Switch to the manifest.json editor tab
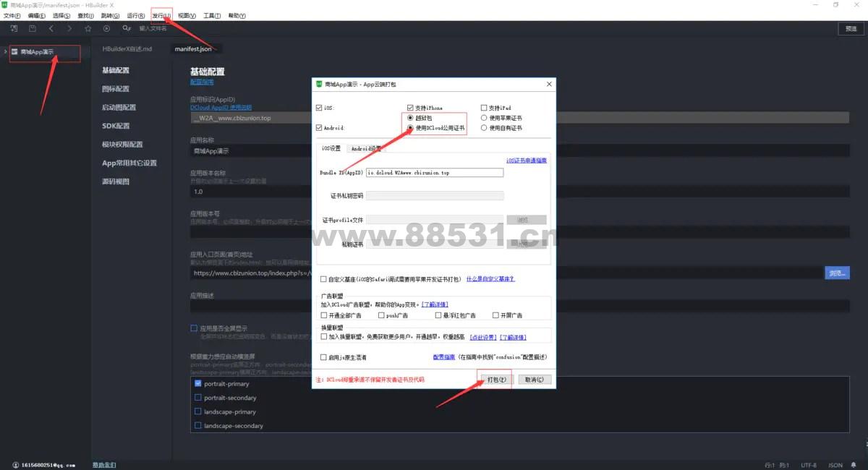Screen dimensions: 868x470 pyautogui.click(x=193, y=48)
